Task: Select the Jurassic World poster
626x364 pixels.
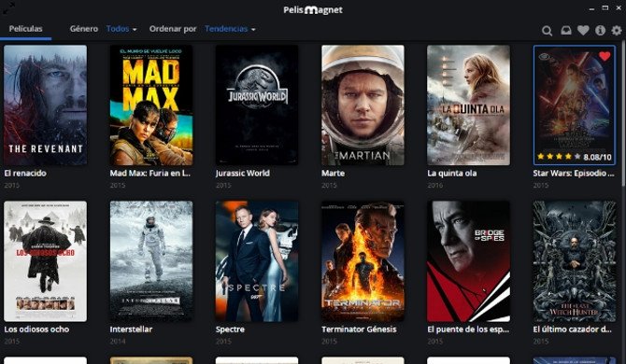Action: coord(257,105)
